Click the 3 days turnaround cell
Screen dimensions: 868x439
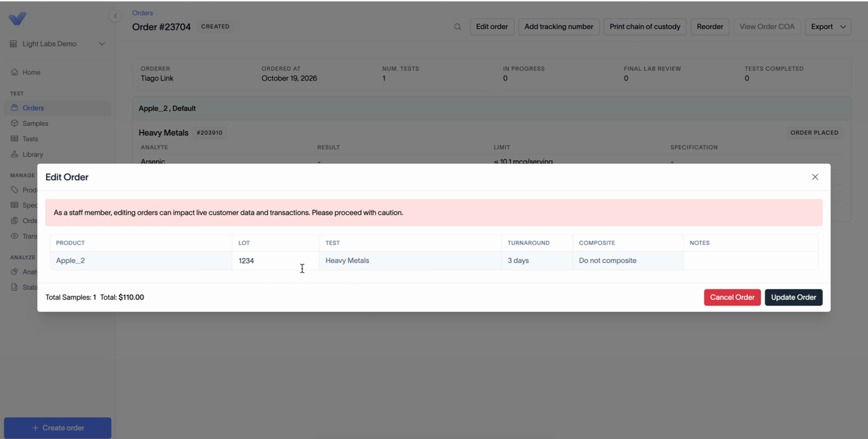tap(537, 260)
